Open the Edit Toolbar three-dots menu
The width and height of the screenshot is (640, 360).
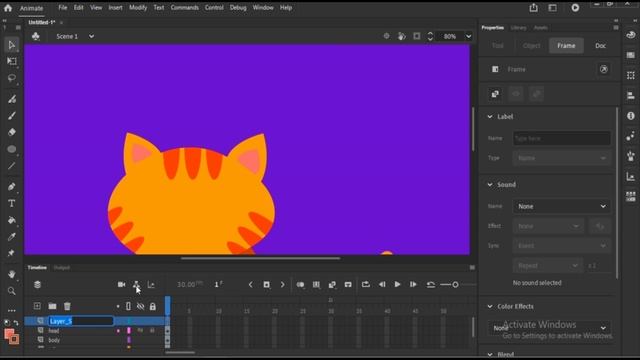[11, 311]
